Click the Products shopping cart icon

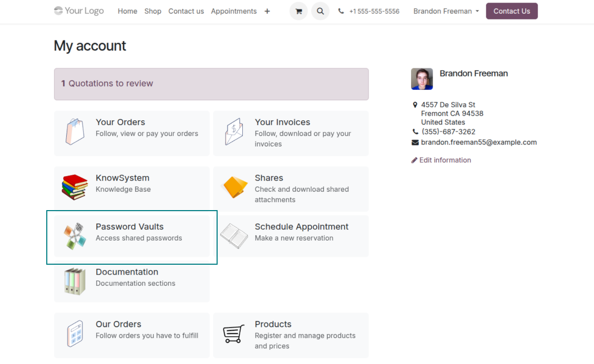tap(234, 334)
